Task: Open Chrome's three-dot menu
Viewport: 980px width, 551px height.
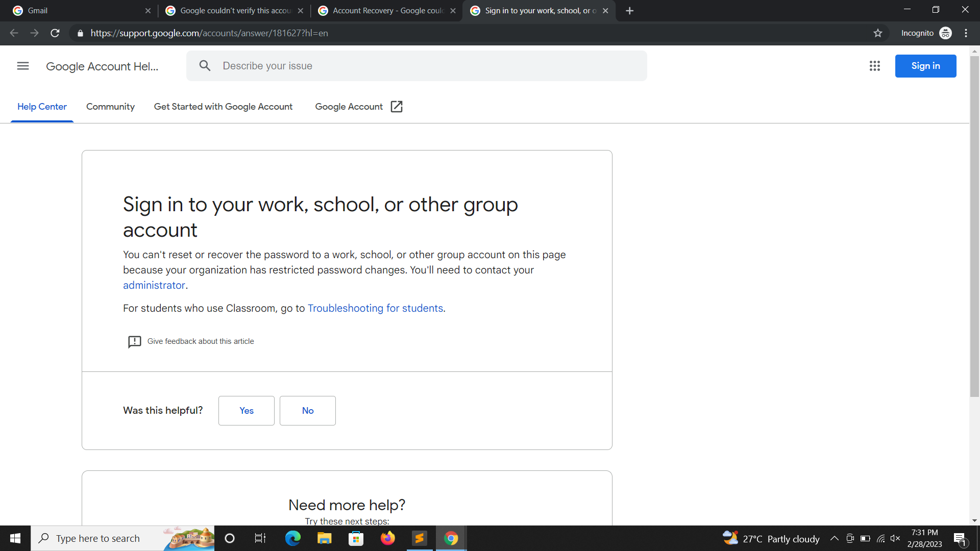Action: (966, 33)
